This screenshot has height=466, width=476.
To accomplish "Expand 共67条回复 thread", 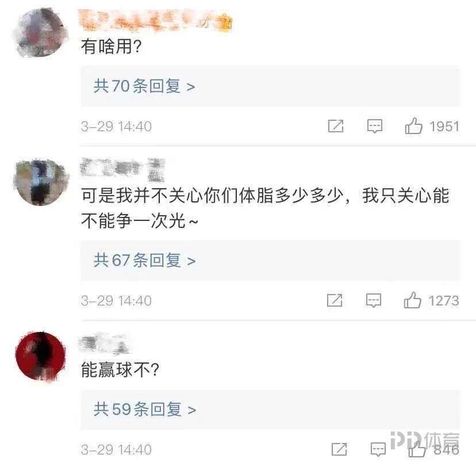I will click(x=270, y=261).
